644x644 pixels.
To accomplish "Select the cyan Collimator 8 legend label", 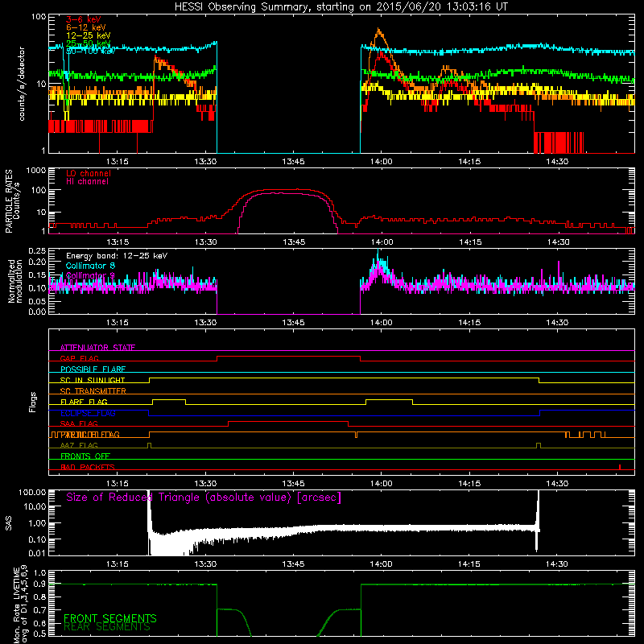I will 90,266.
